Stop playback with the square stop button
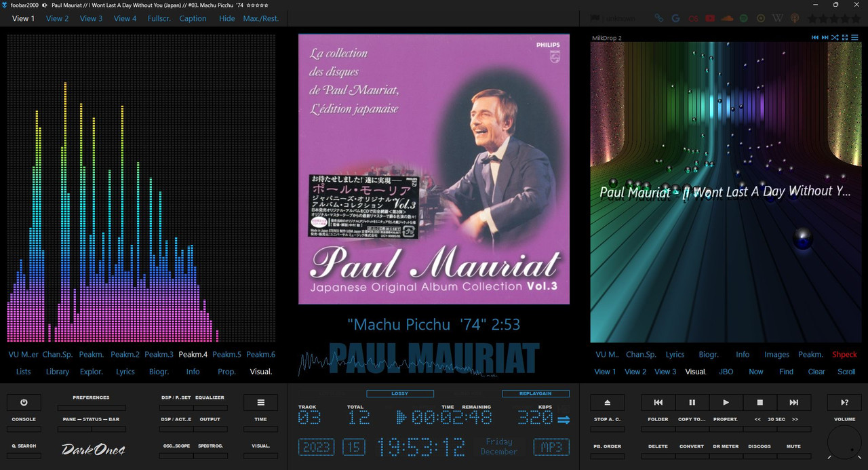 click(759, 402)
